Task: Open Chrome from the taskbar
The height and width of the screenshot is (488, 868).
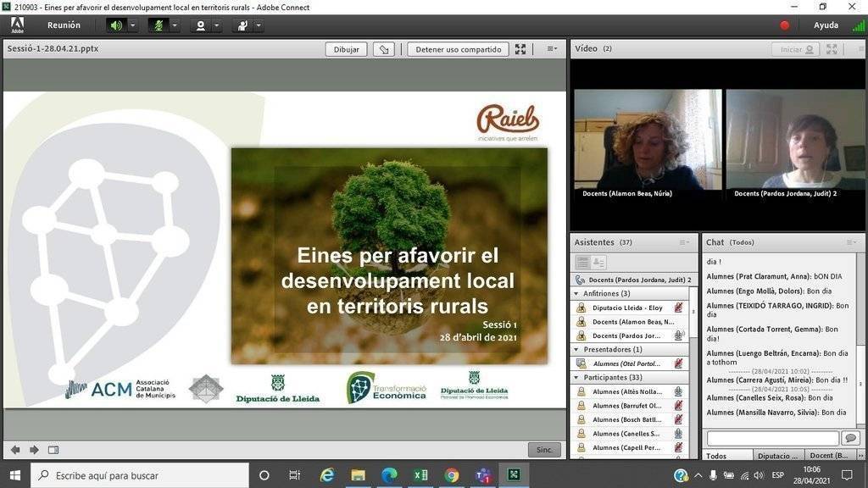Action: coord(450,475)
